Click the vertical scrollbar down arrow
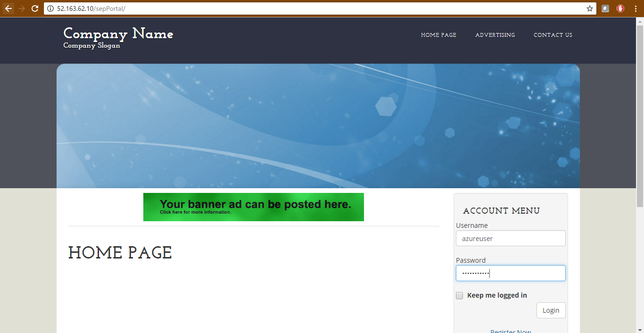644x333 pixels. [640, 329]
